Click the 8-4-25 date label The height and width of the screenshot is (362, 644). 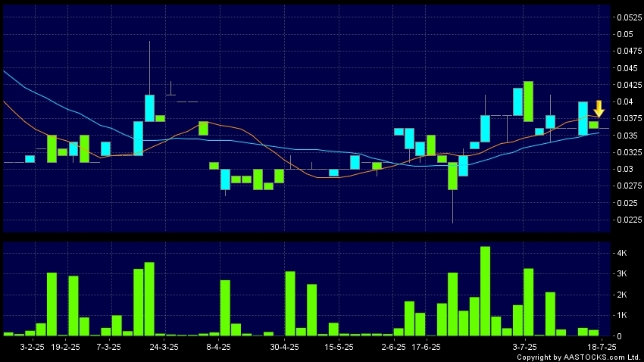218,347
